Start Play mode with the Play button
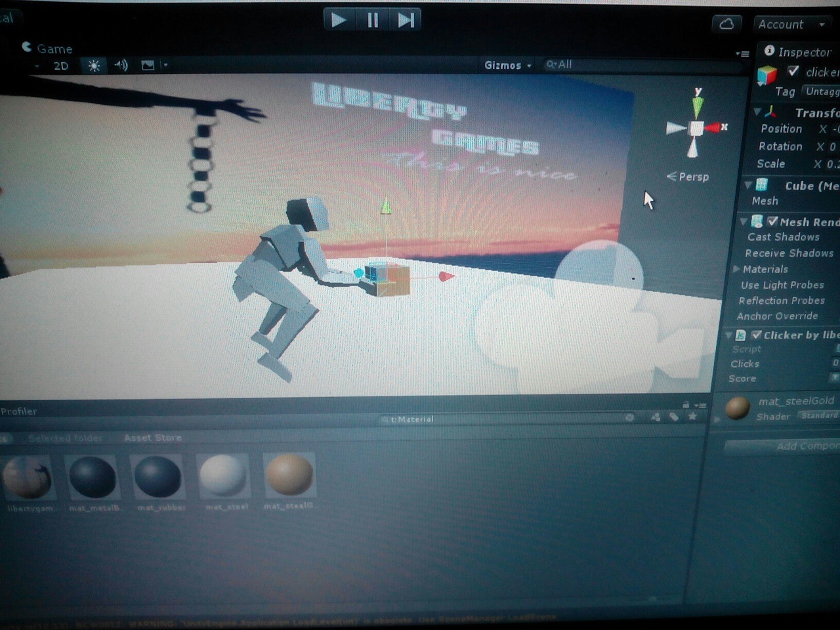 [x=339, y=20]
